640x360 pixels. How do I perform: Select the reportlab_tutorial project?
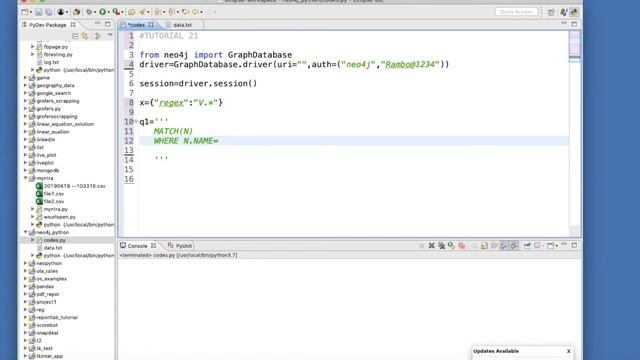point(57,318)
